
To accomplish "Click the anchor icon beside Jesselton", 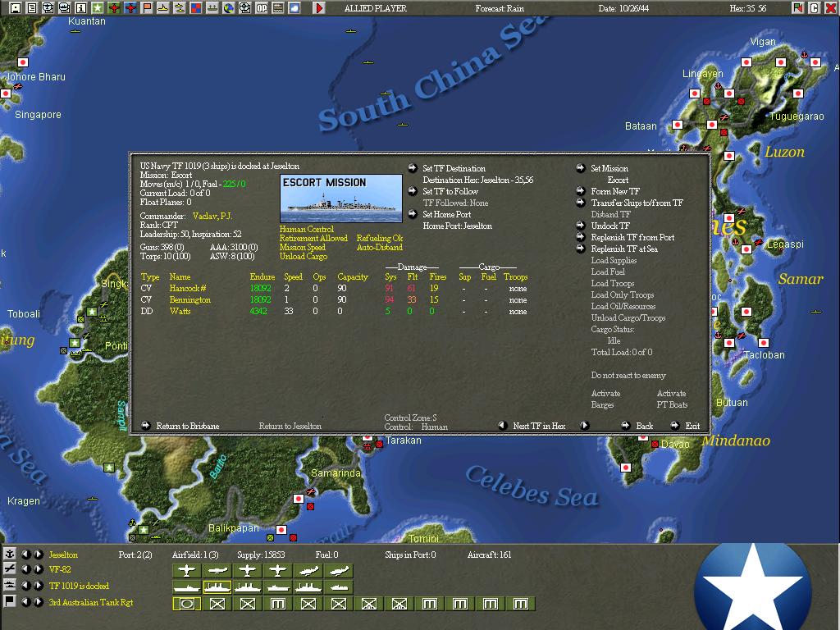I will (10, 554).
